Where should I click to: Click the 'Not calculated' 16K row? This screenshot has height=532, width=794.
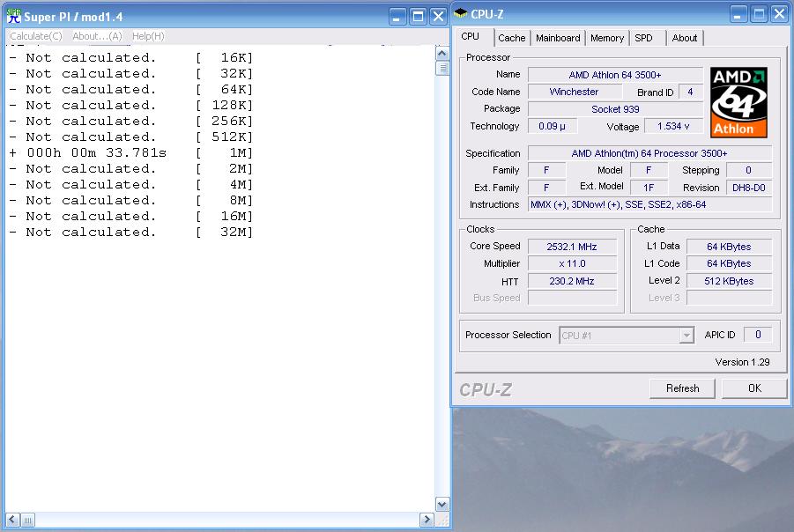point(130,58)
